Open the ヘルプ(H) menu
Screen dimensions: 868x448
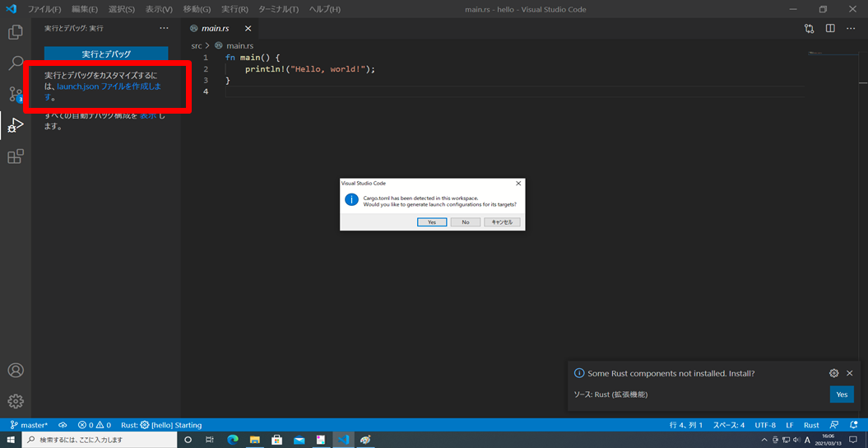[x=324, y=9]
